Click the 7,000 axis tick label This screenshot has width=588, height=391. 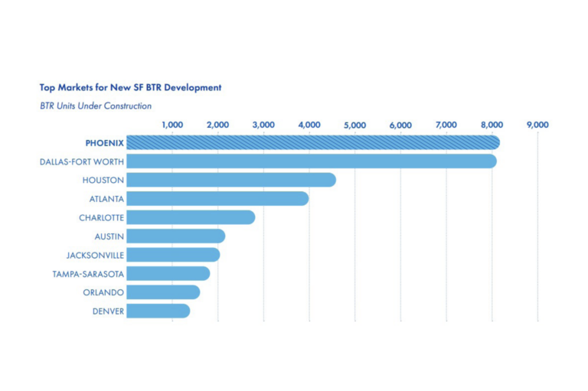pos(446,125)
